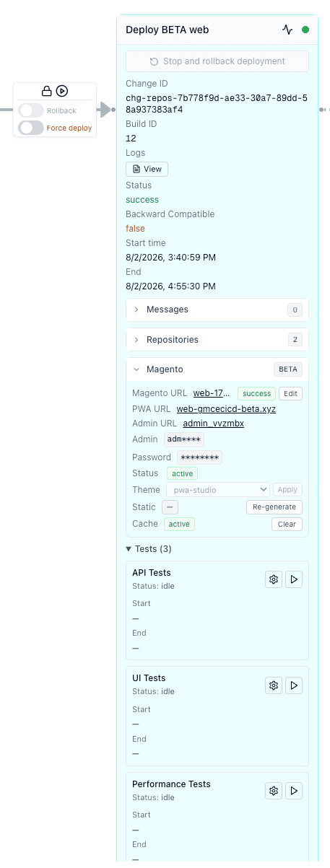The width and height of the screenshot is (330, 868).
Task: Click the Static dash badge
Action: click(x=170, y=507)
